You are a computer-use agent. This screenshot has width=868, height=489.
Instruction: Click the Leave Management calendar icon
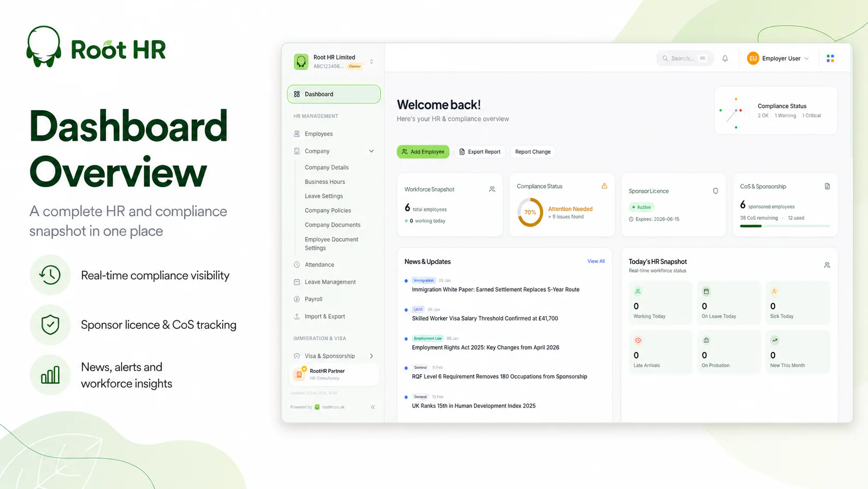pos(297,282)
